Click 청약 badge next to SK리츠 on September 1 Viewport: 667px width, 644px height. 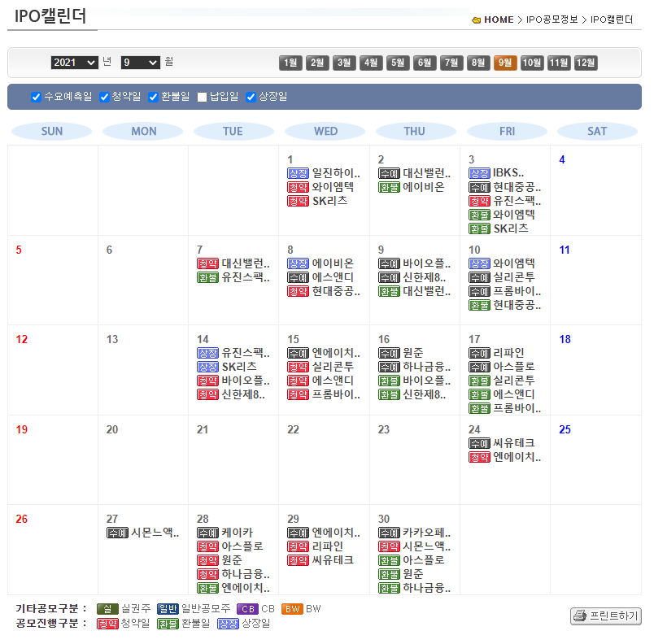299,201
